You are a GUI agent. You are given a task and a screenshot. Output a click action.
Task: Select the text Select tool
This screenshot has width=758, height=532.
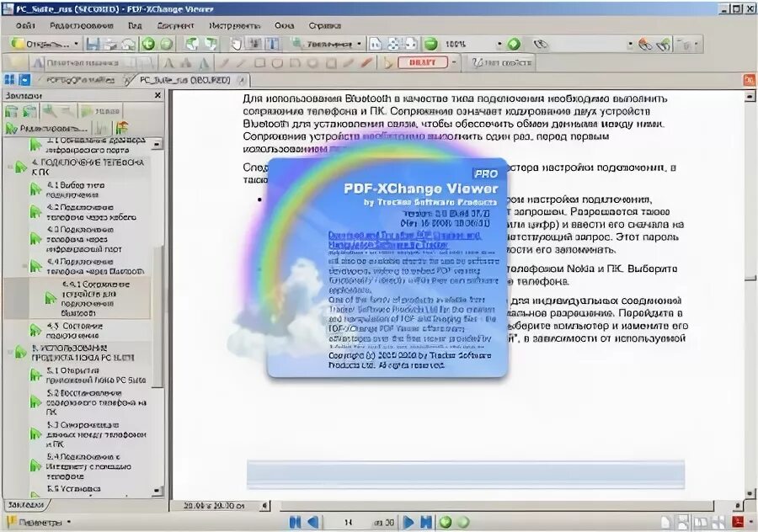point(272,45)
